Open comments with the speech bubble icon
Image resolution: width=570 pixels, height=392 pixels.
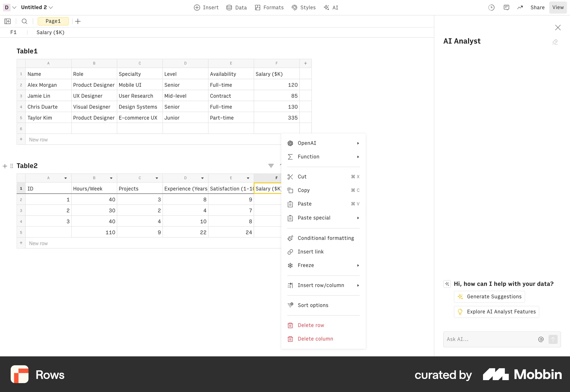(x=506, y=7)
